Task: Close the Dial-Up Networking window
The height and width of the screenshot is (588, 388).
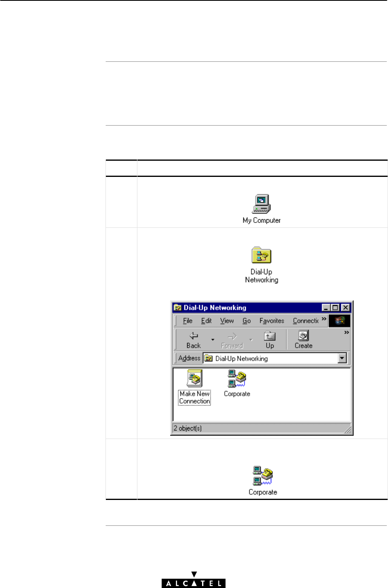Action: pyautogui.click(x=345, y=308)
